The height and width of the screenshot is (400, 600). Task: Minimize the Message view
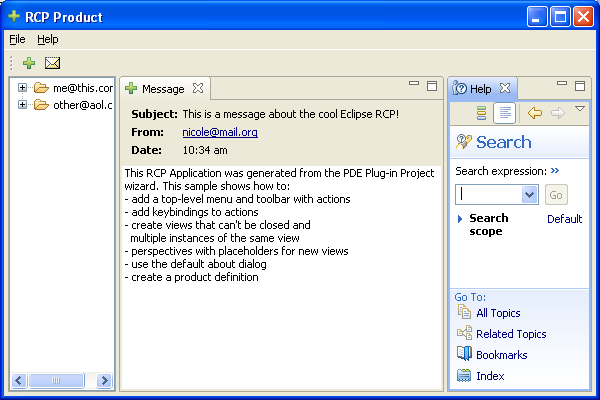(414, 83)
